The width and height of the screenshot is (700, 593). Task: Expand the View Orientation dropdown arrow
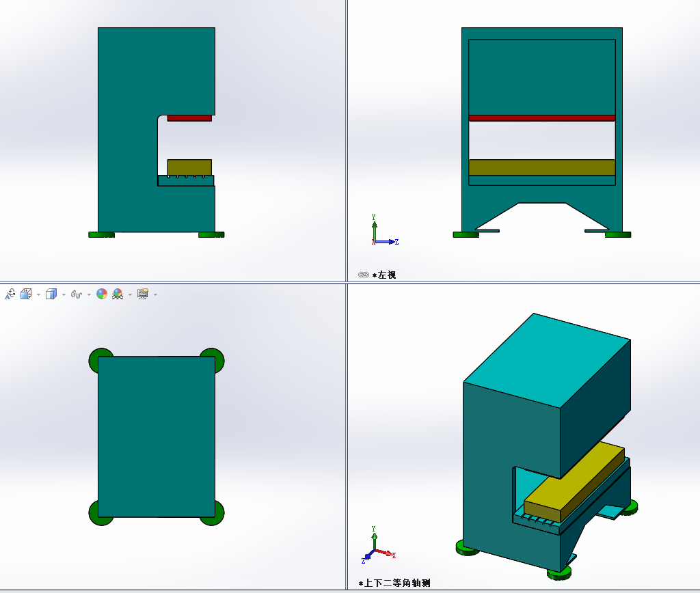point(38,294)
